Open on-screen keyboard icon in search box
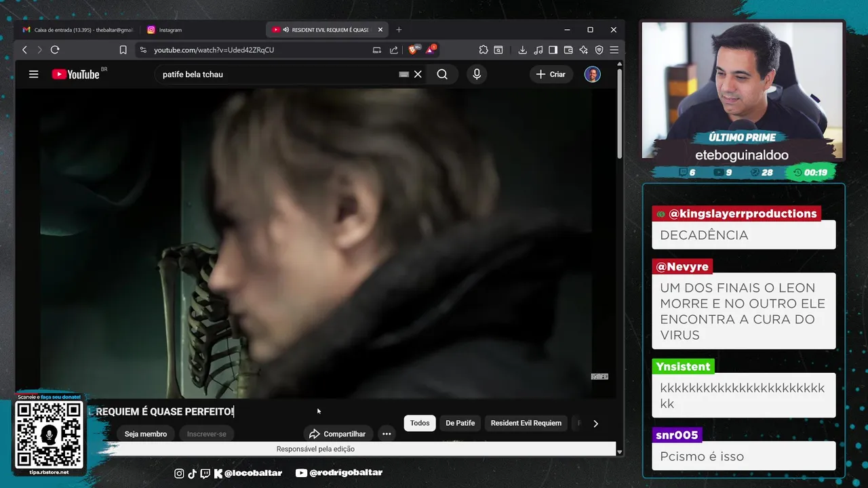 (403, 75)
